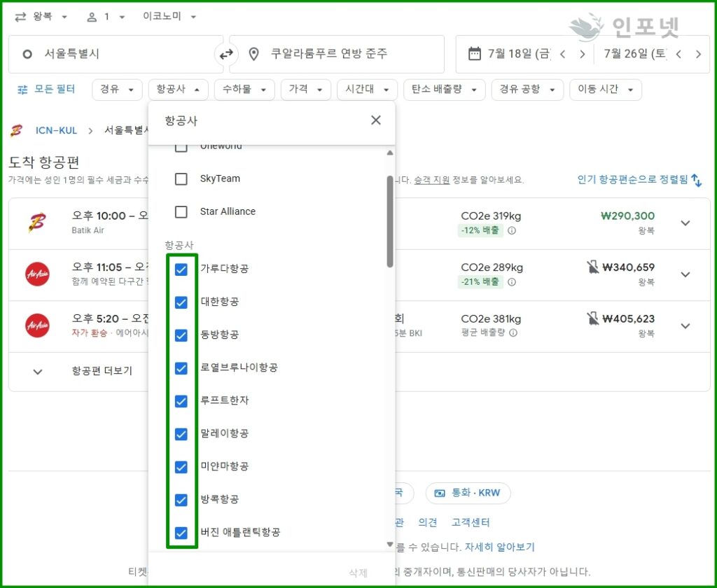Go to next departure date after 7월 18일
Image resolution: width=717 pixels, height=588 pixels.
582,55
